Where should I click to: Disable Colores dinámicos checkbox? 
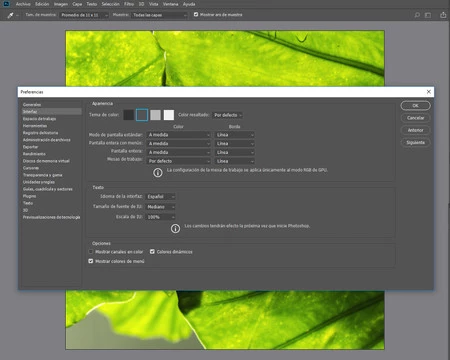(152, 251)
